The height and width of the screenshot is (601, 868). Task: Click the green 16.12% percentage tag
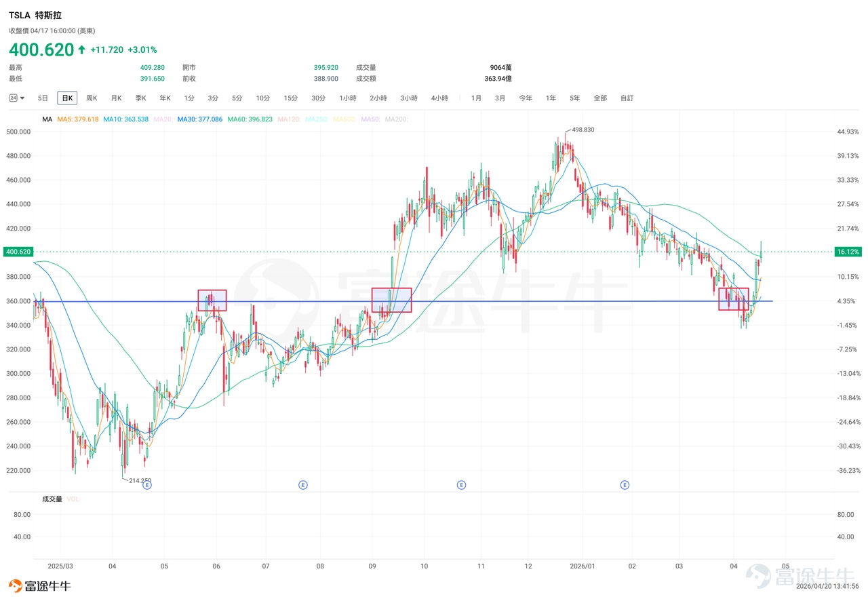point(848,252)
